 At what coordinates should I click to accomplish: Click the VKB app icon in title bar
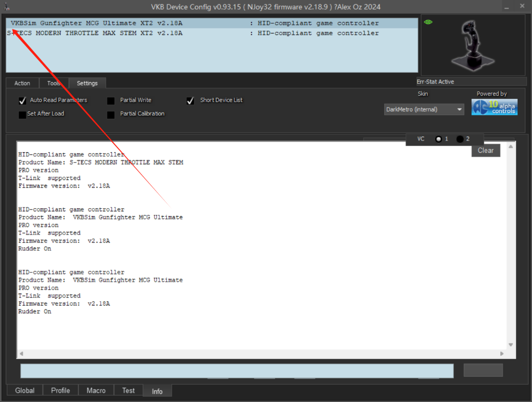[x=6, y=6]
